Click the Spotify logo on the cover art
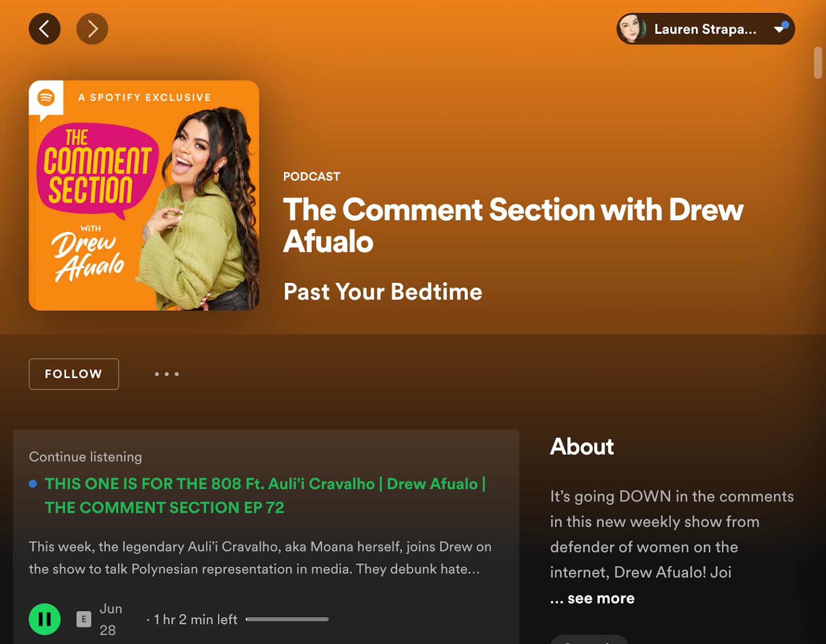The height and width of the screenshot is (644, 826). point(46,97)
